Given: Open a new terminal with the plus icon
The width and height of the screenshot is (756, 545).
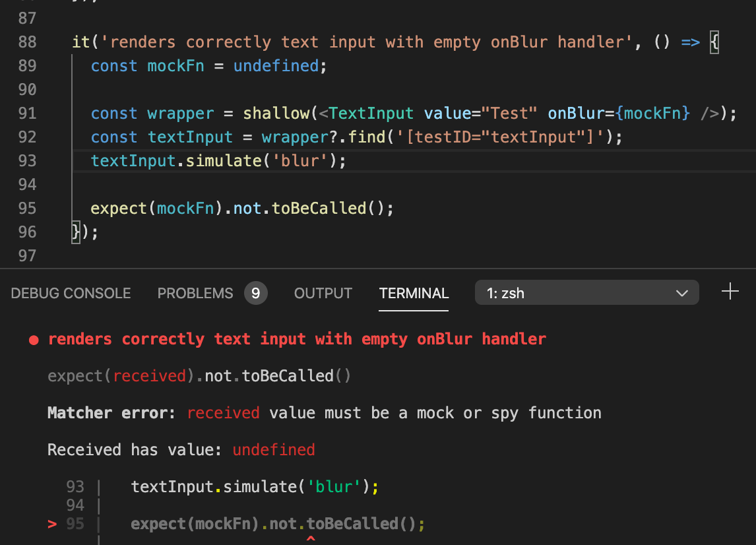Looking at the screenshot, I should point(730,293).
